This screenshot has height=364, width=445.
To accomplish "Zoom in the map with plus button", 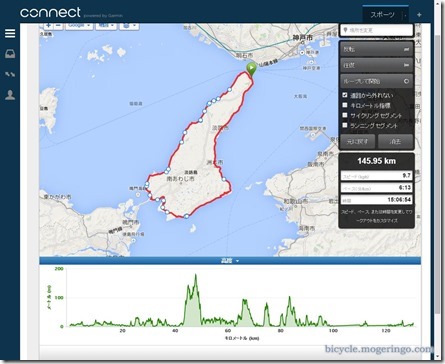I will click(x=48, y=26).
